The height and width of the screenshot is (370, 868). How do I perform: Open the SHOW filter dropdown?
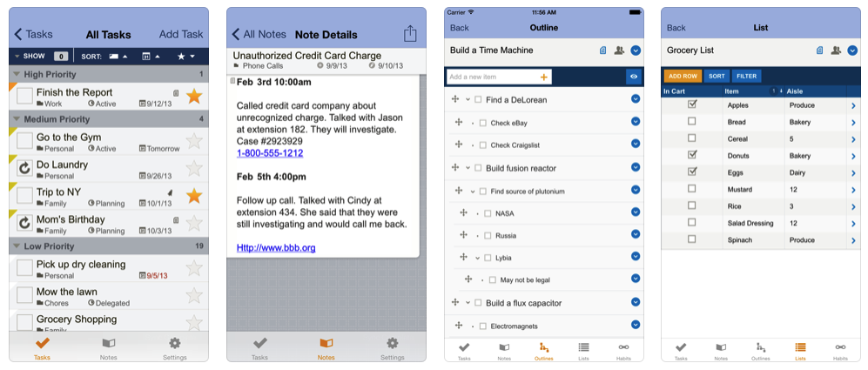30,56
